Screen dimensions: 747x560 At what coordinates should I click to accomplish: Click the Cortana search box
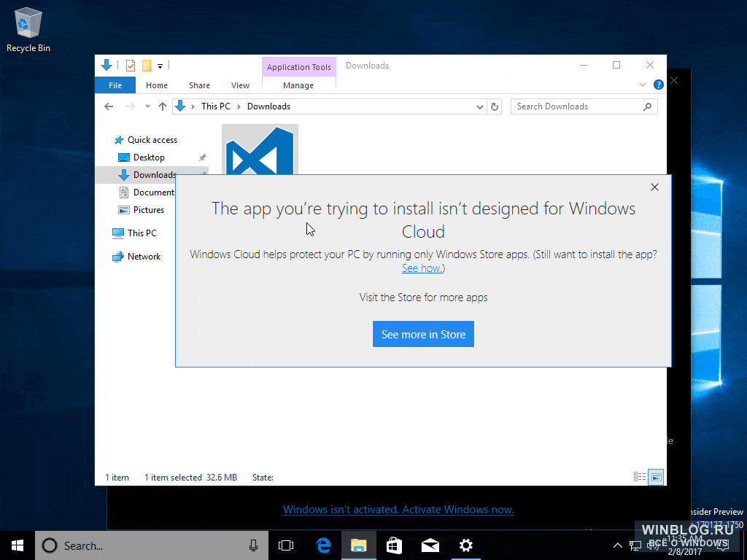pos(152,545)
